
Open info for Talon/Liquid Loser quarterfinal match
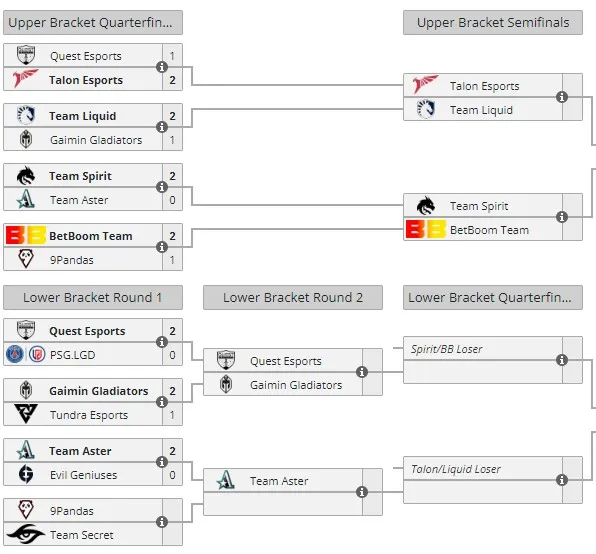(x=562, y=480)
